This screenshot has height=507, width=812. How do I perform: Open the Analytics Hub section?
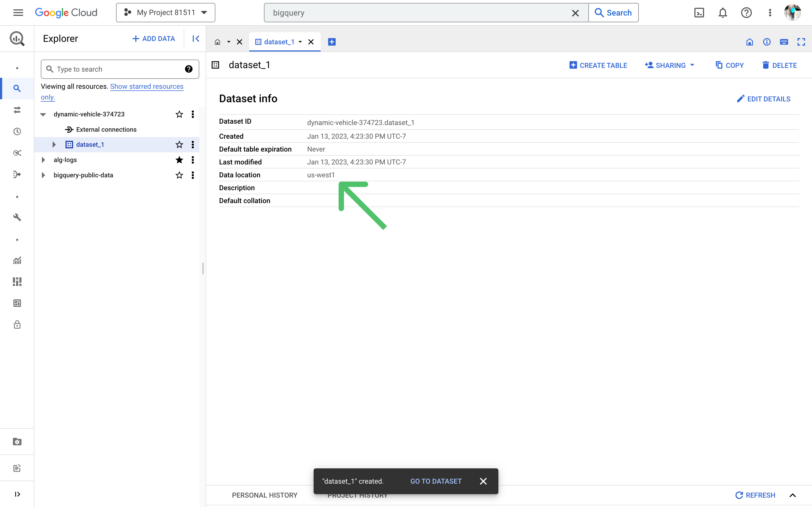tap(17, 153)
